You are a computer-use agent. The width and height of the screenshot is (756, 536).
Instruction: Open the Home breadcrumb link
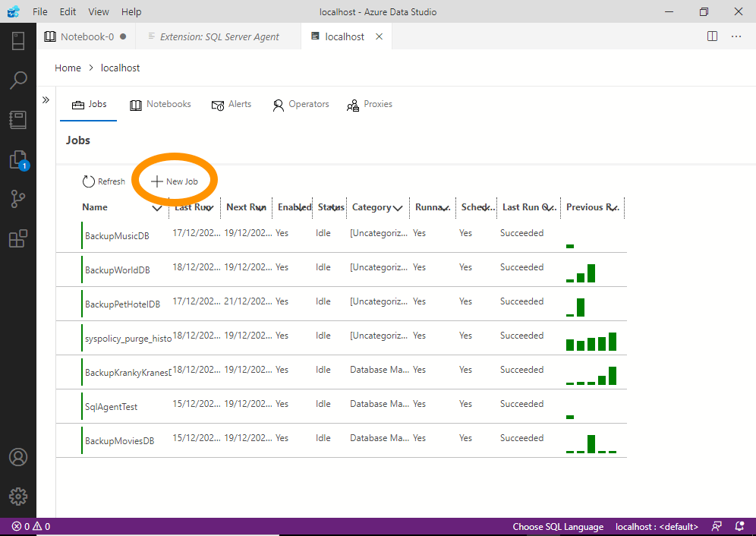(68, 68)
